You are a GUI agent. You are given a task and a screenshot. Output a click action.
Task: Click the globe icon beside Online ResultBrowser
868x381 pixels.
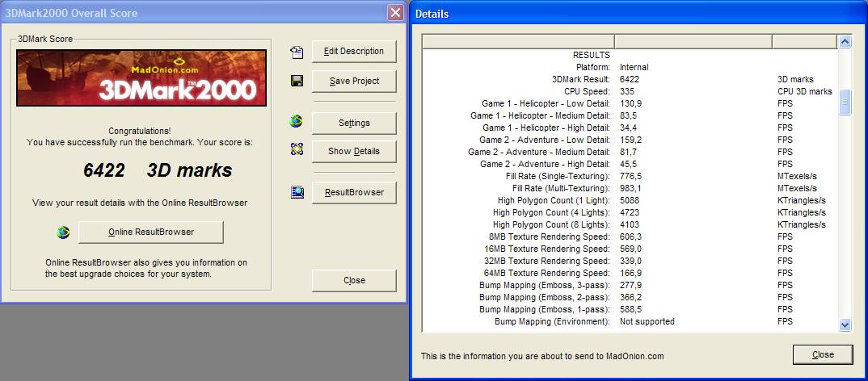click(x=64, y=232)
